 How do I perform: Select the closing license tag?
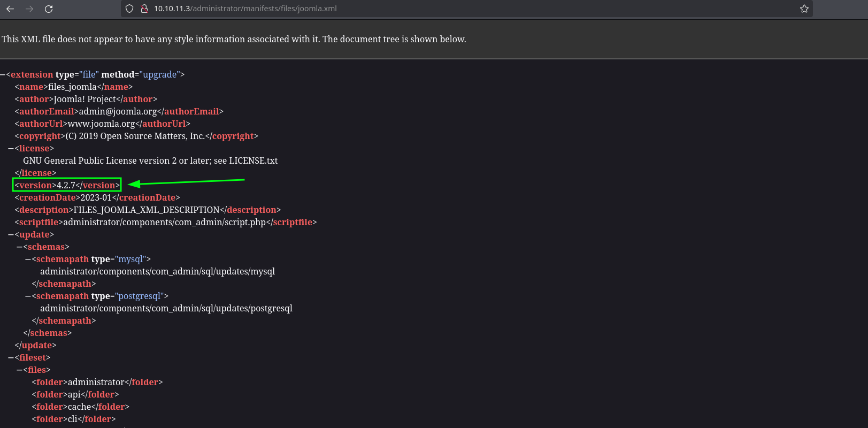[x=35, y=173]
